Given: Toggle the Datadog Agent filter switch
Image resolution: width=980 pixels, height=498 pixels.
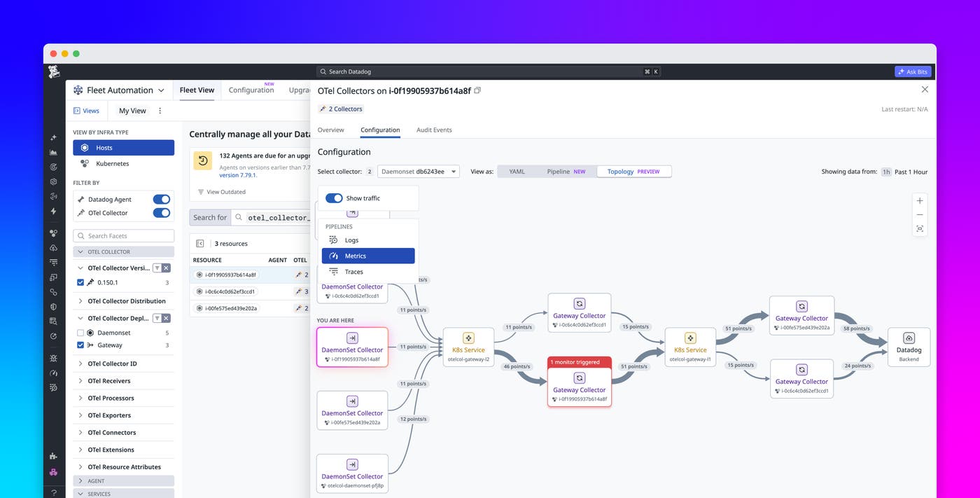Looking at the screenshot, I should 161,200.
